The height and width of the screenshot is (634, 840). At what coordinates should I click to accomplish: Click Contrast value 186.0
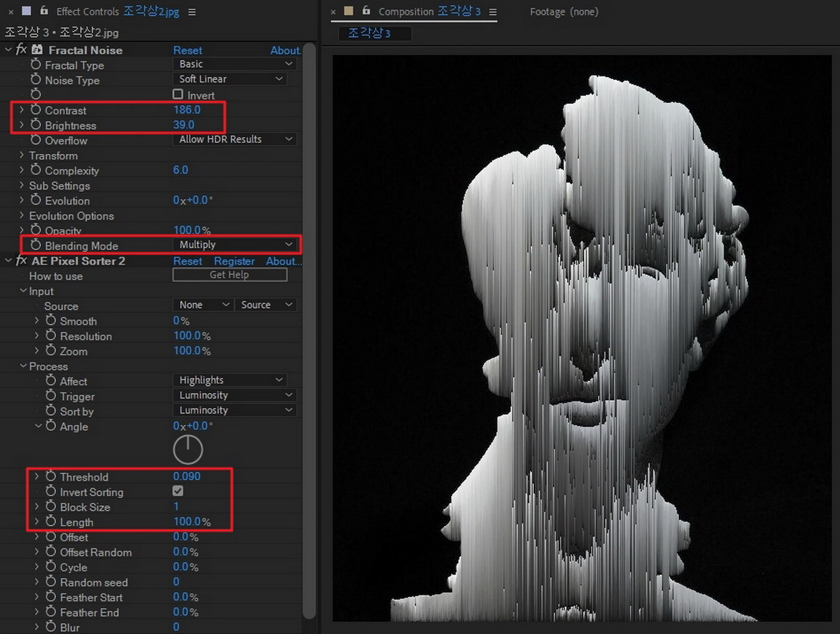click(x=187, y=110)
